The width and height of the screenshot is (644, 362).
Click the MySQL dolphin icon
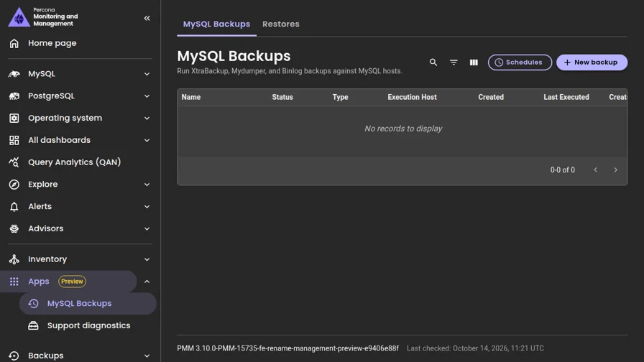point(14,74)
